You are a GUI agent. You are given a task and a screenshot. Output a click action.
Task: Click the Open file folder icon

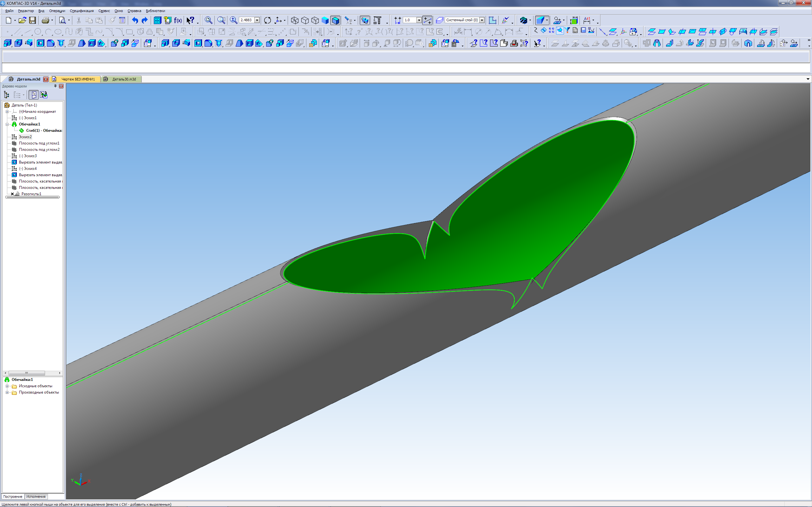(22, 21)
